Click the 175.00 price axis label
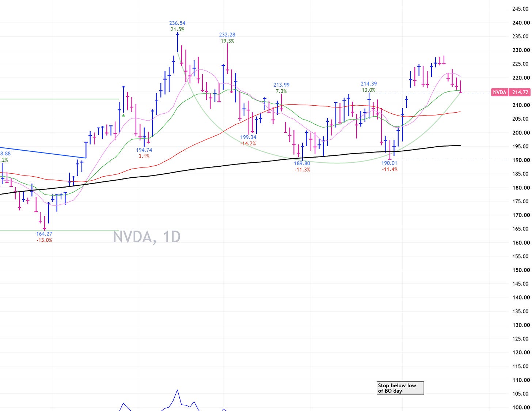Image resolution: width=532 pixels, height=411 pixels. 521,201
